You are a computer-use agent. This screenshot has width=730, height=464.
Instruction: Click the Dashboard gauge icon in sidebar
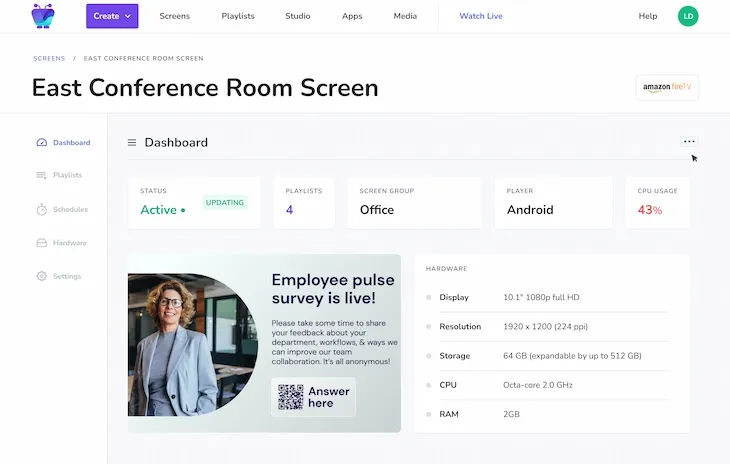pyautogui.click(x=41, y=142)
